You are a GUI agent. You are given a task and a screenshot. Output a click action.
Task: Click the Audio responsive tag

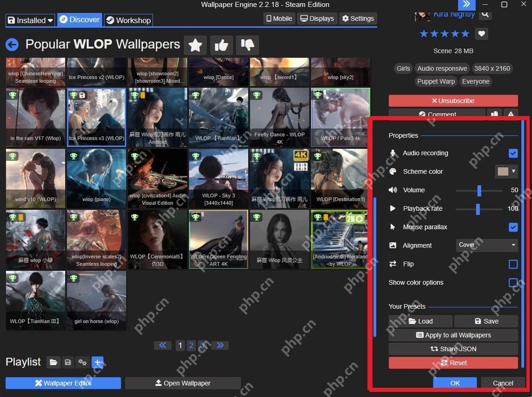click(x=442, y=68)
